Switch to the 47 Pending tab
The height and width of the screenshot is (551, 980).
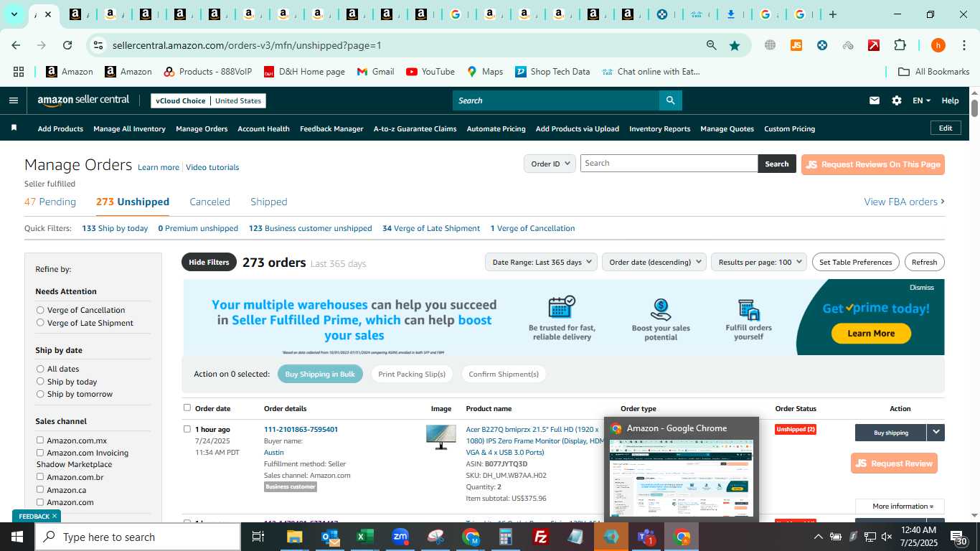tap(50, 202)
